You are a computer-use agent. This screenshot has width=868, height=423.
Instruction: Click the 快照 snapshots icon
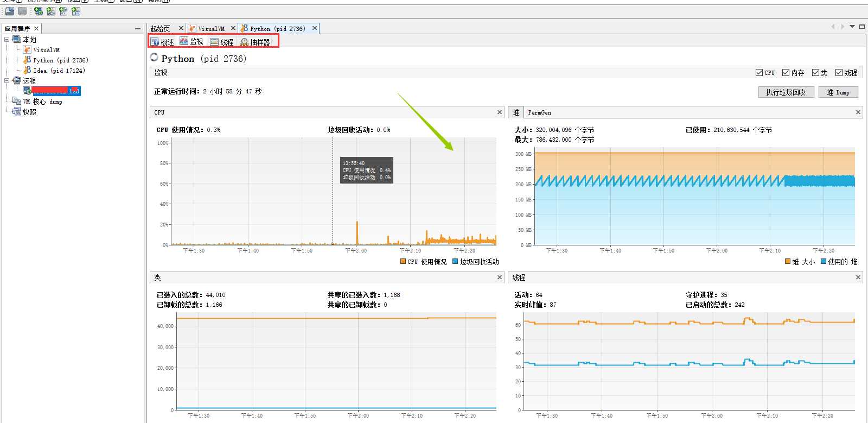[x=17, y=111]
